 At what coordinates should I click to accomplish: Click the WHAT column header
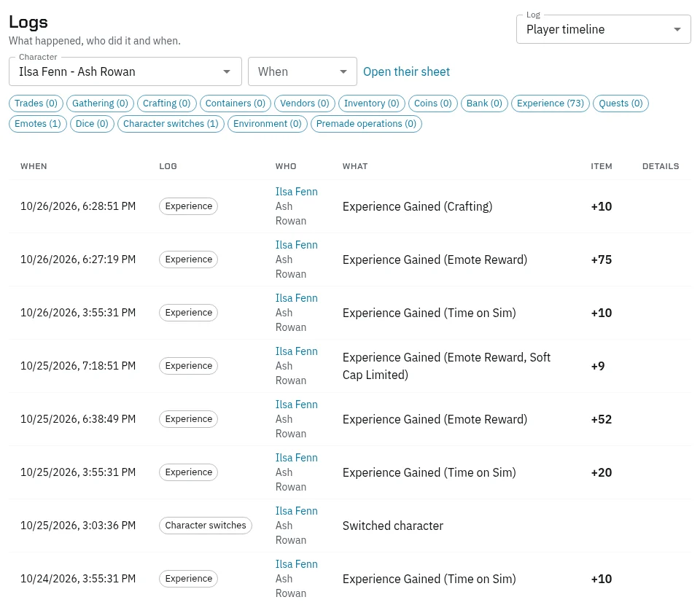[x=355, y=166]
